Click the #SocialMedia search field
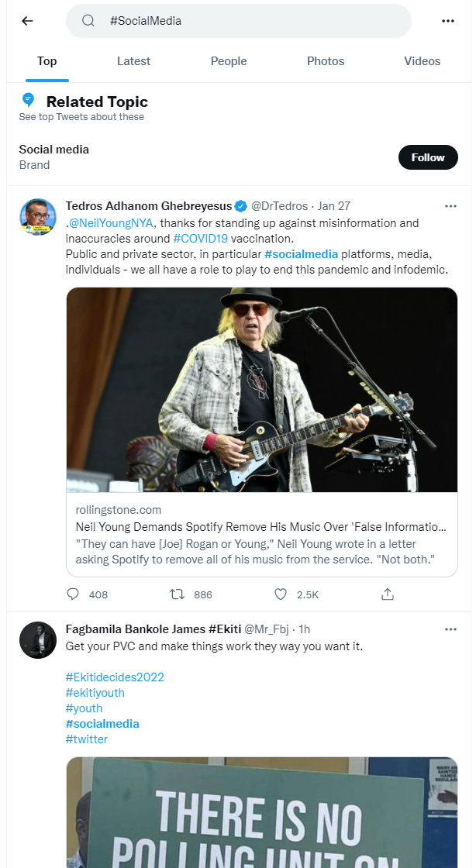 [x=239, y=21]
